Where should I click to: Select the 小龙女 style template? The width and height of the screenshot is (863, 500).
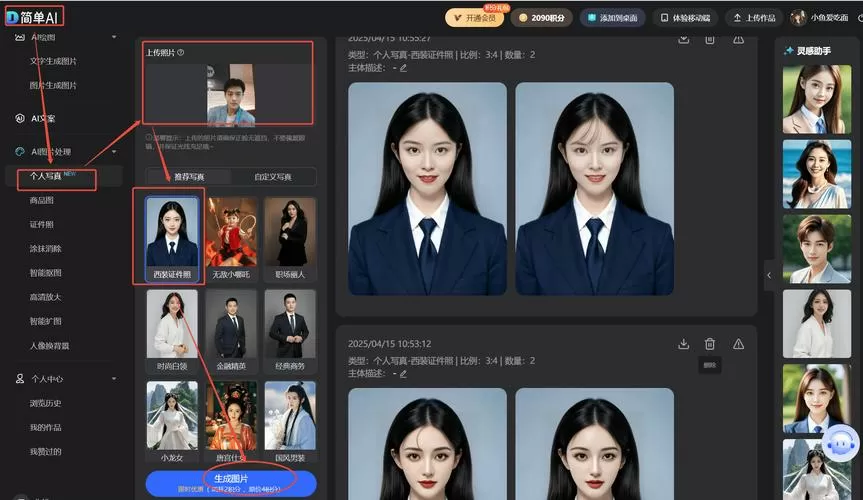coord(172,422)
